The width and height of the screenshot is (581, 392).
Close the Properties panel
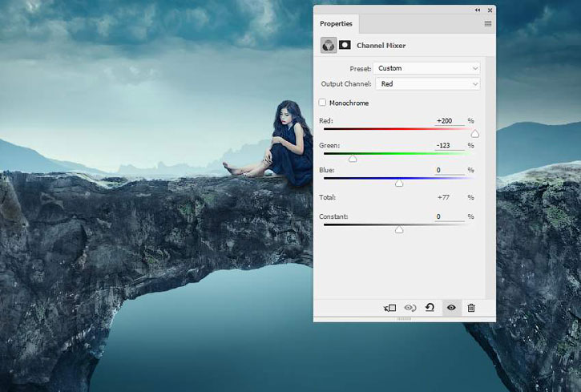pyautogui.click(x=490, y=10)
